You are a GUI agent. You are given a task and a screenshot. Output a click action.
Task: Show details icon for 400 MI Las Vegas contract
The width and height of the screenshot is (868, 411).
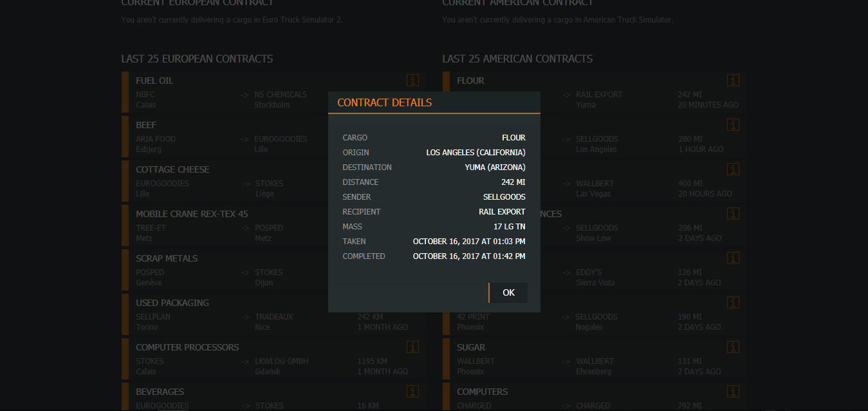pos(733,169)
